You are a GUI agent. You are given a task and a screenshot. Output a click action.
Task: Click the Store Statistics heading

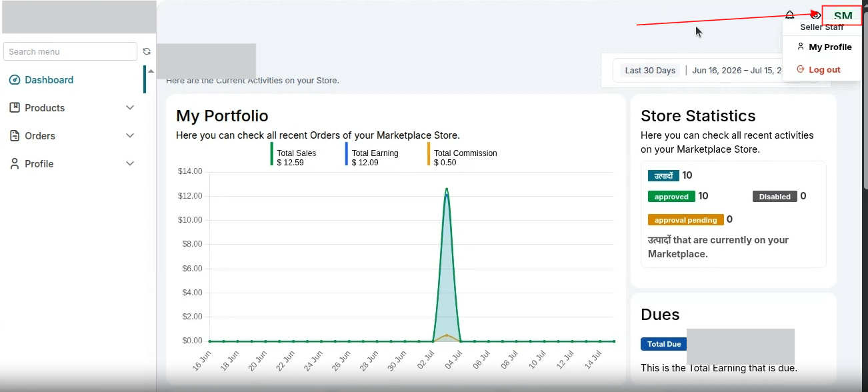(698, 116)
